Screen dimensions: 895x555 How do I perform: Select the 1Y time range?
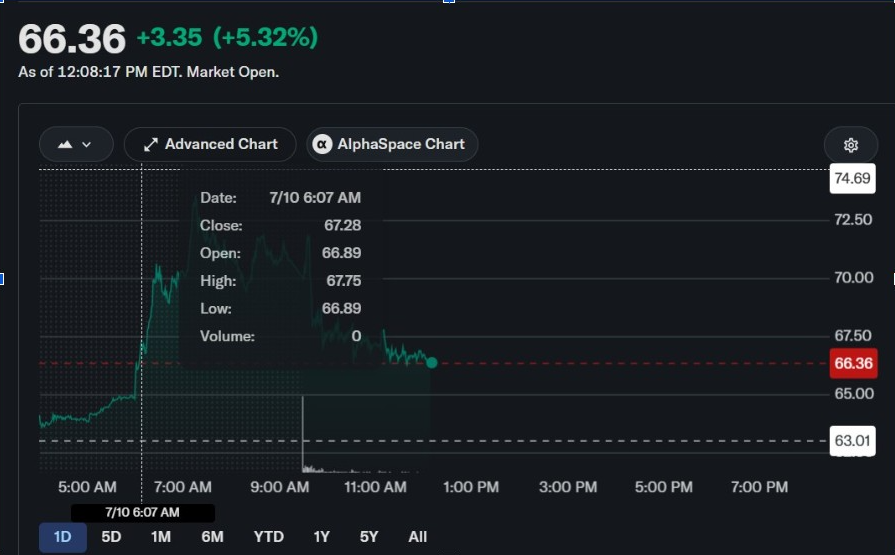321,537
